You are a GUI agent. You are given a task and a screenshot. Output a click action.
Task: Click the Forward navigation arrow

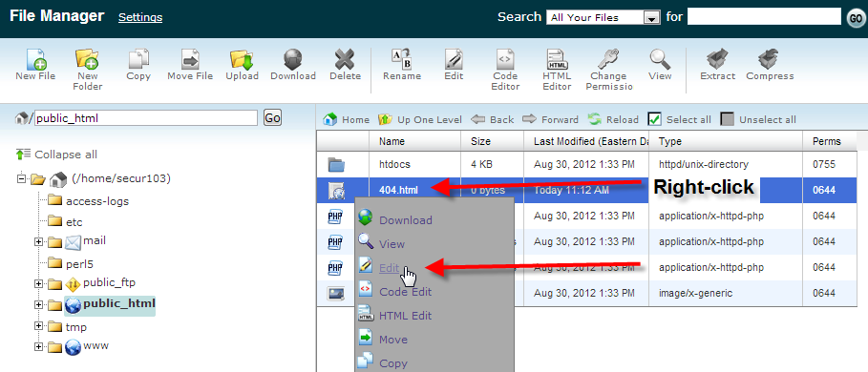click(550, 119)
